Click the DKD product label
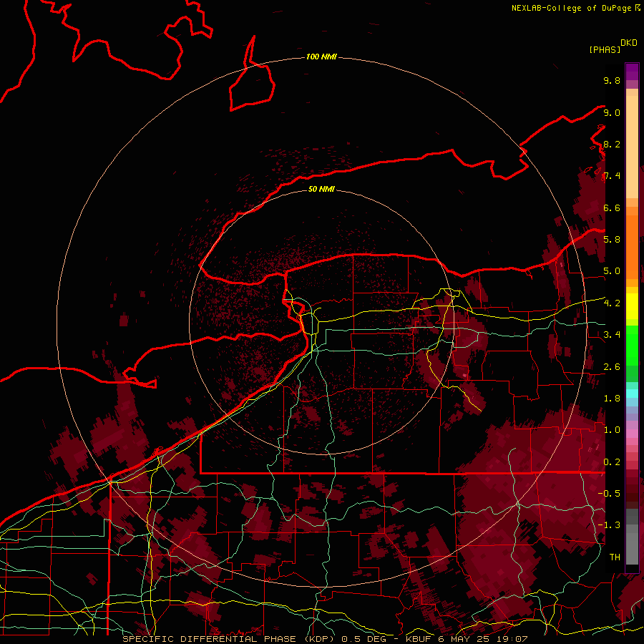 point(628,43)
